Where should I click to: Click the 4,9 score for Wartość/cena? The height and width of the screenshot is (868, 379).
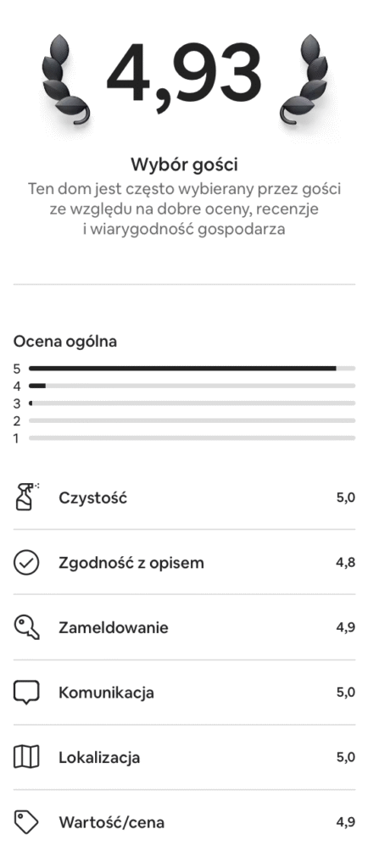click(346, 822)
